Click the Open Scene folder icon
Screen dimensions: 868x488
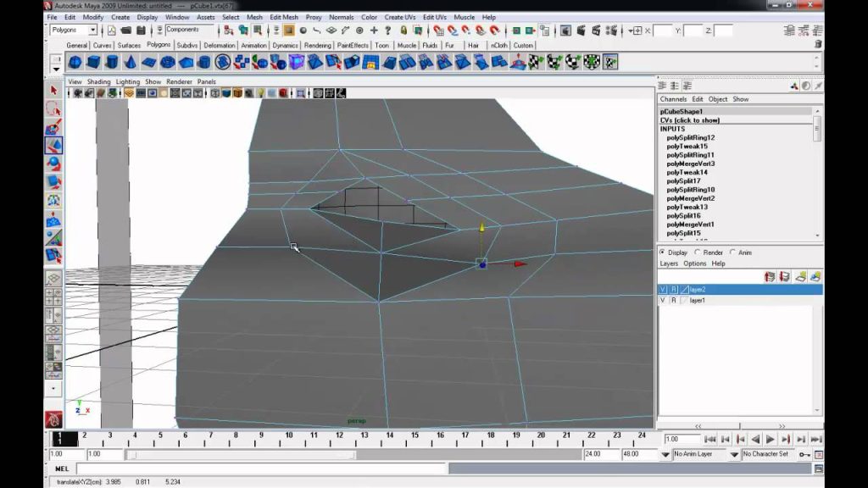coord(126,30)
